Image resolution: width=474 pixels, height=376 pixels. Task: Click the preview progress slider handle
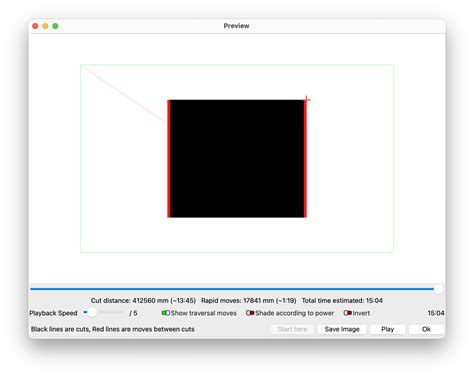tap(439, 289)
